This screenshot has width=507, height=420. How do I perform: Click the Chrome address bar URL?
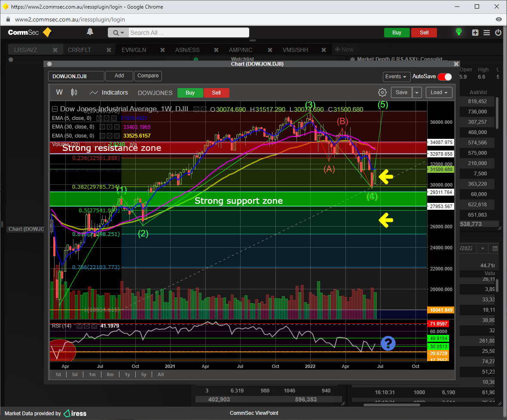tap(70, 19)
